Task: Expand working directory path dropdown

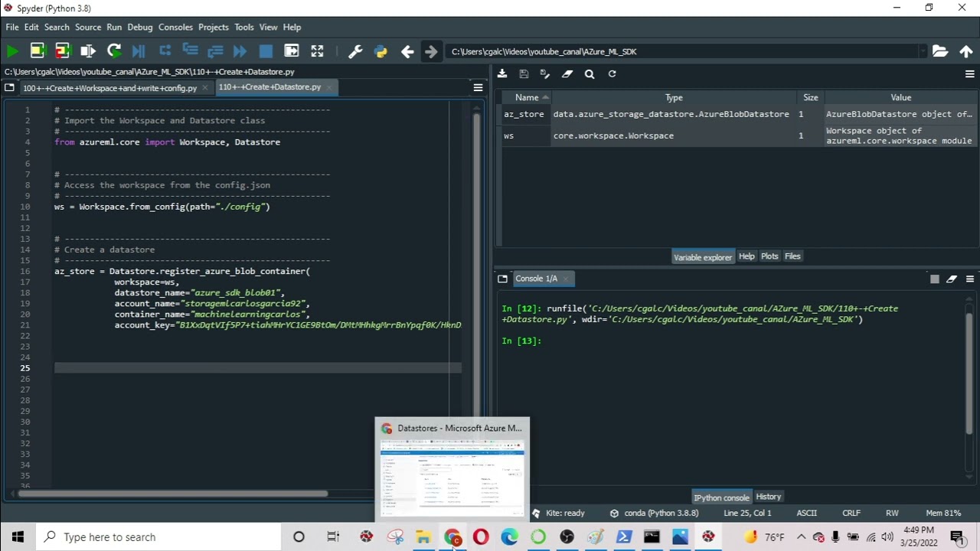Action: point(923,51)
